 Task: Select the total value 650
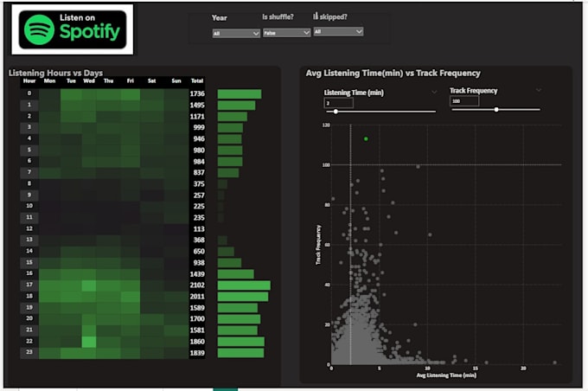199,252
